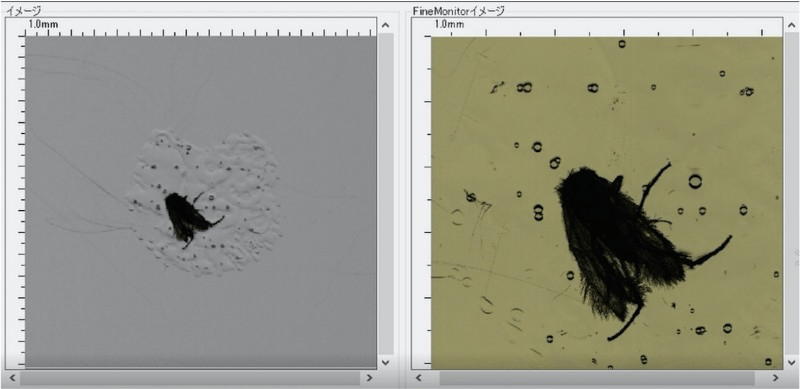800x389 pixels.
Task: Click the 'イメージ' label above the left panel
Action: 22,11
